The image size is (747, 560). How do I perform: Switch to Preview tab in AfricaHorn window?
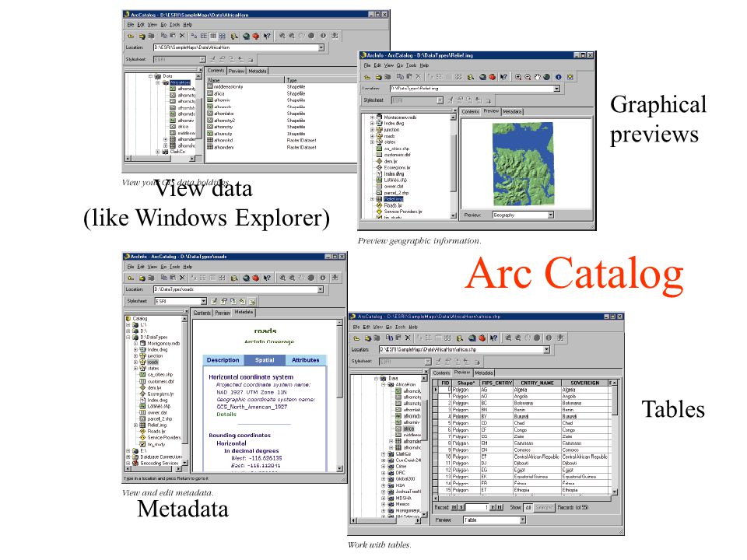[237, 71]
